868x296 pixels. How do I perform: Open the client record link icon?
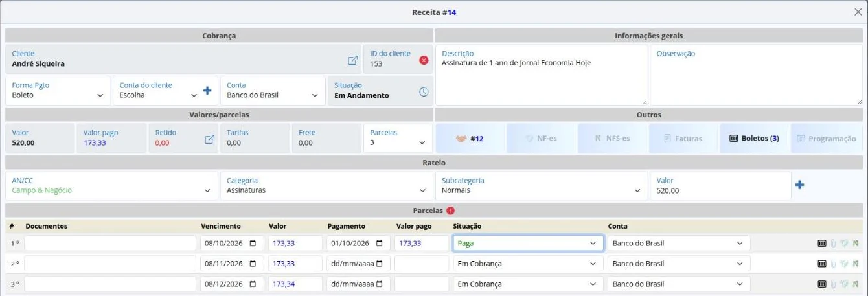coord(352,60)
